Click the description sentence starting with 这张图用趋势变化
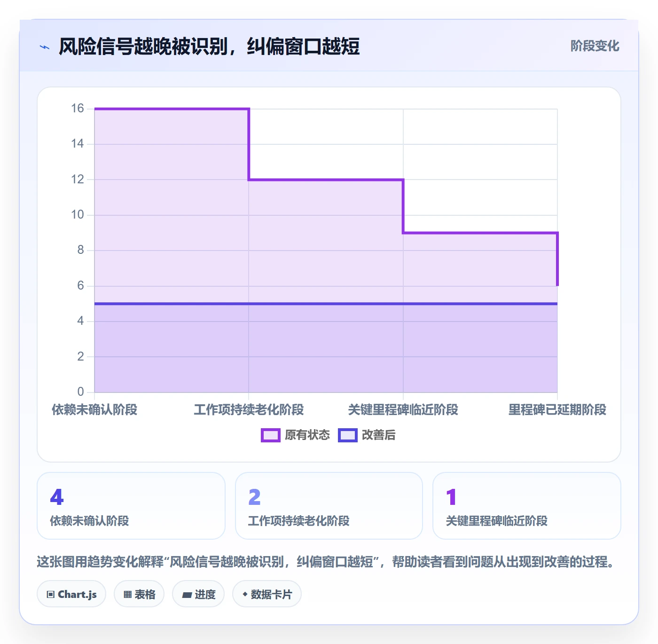658x644 pixels. click(326, 562)
